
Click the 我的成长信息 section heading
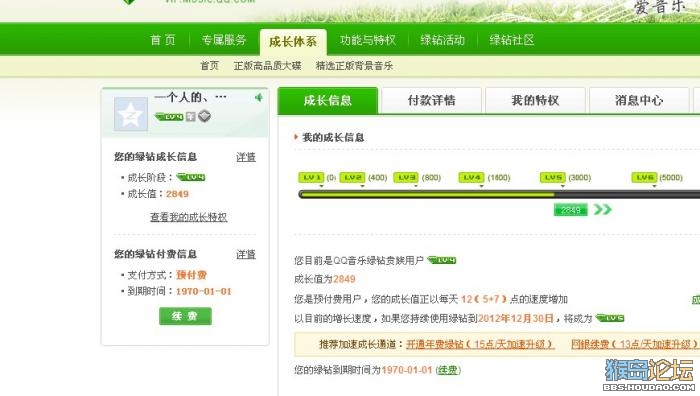tap(333, 138)
